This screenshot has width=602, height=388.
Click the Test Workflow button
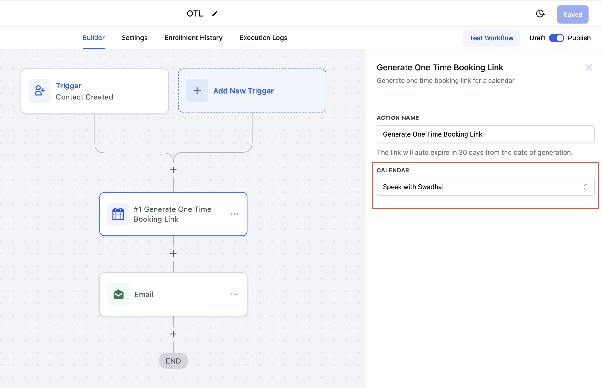[x=491, y=38]
